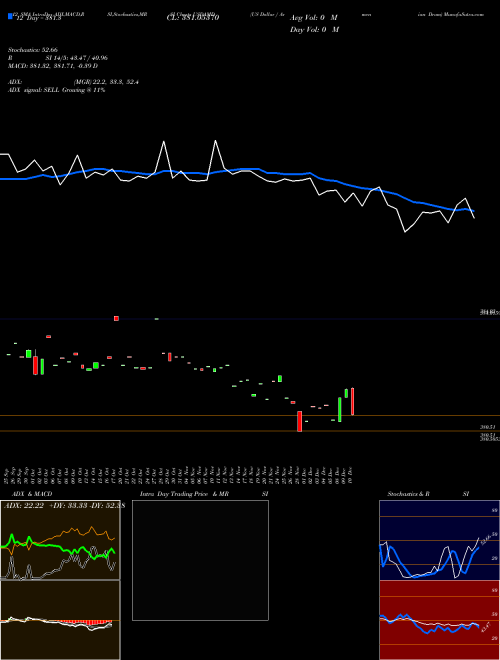The image size is (500, 660).
Task: Open the blue Stochastics chart panel
Action: [439, 540]
